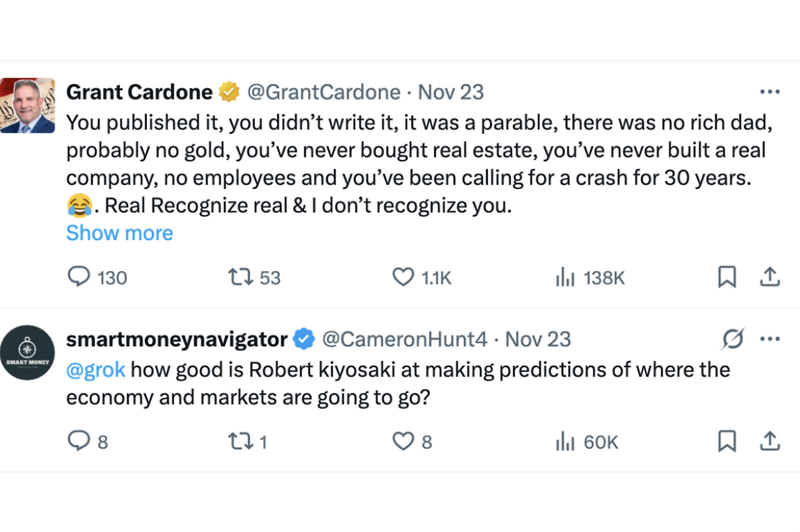Click Grant Cardone's profile picture
This screenshot has height=532, width=800.
pos(27,106)
